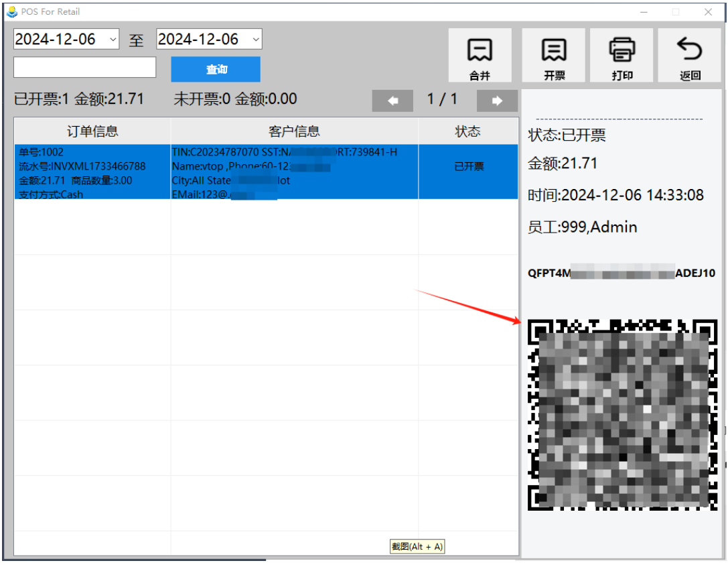
Task: Click the 已开票 status cell in order row
Action: pos(468,172)
